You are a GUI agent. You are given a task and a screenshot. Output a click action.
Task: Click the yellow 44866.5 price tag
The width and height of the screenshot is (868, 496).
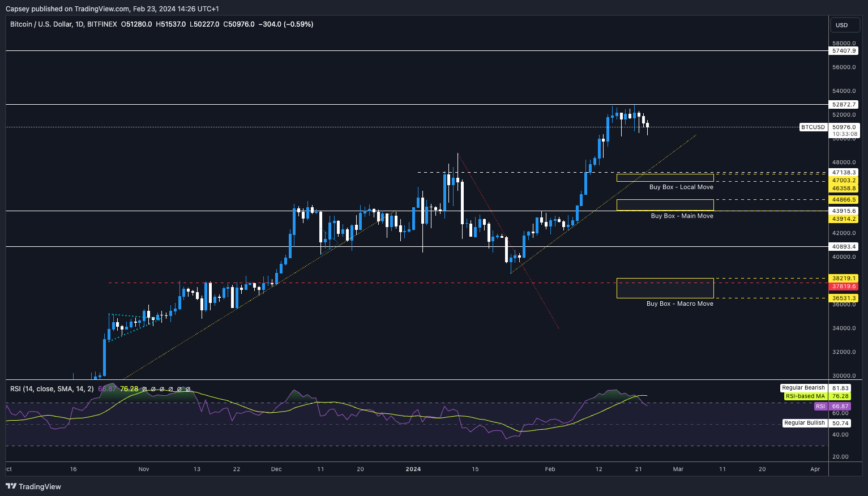point(844,200)
